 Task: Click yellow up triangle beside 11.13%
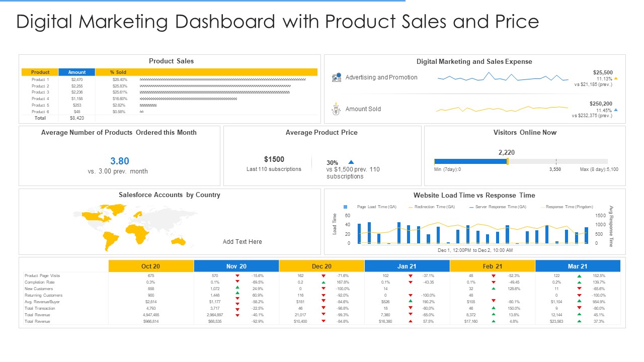click(x=616, y=78)
